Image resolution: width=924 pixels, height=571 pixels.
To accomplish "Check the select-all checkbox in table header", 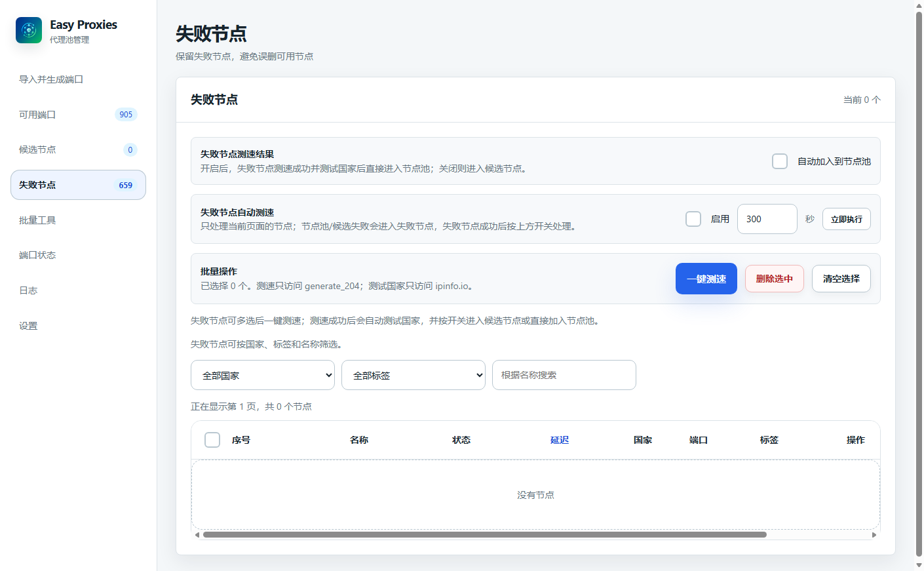I will pos(212,440).
